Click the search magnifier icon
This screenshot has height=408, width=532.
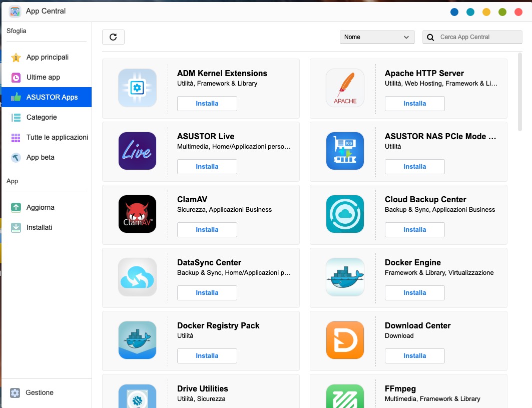tap(430, 38)
